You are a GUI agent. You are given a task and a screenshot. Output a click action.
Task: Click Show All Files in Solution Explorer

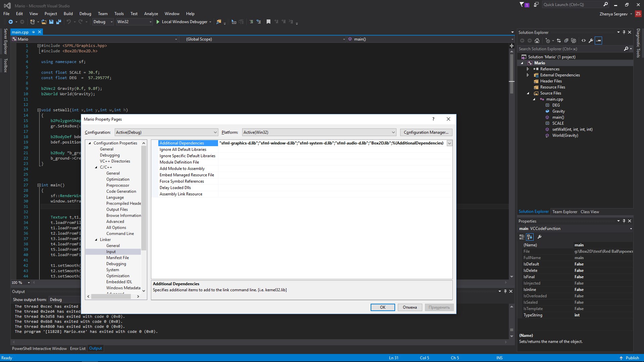574,41
